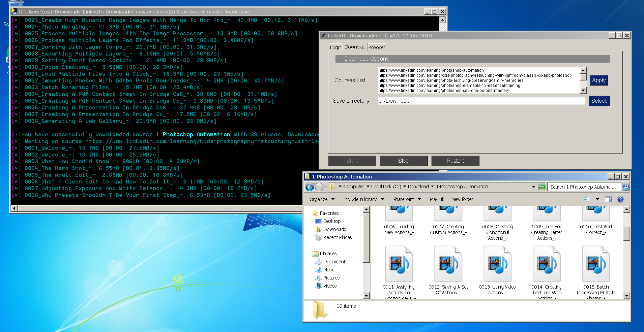
Task: Click the change view icon in Explorer
Action: pos(586,199)
